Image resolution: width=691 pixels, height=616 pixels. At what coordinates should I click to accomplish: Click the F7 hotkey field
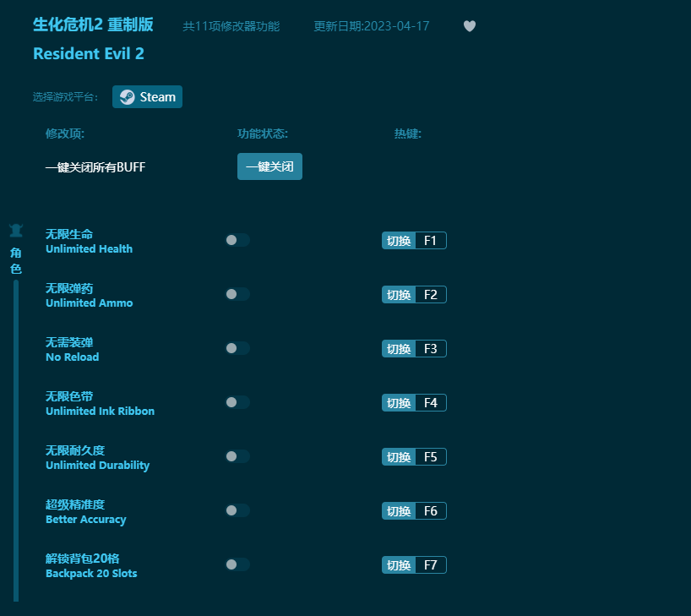click(431, 564)
